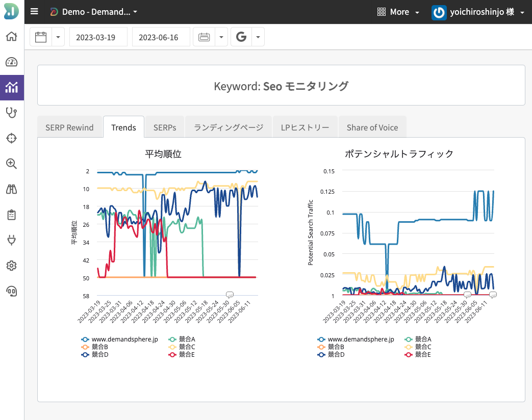The image size is (532, 420).
Task: Open the binoculars icon in sidebar
Action: coord(12,189)
